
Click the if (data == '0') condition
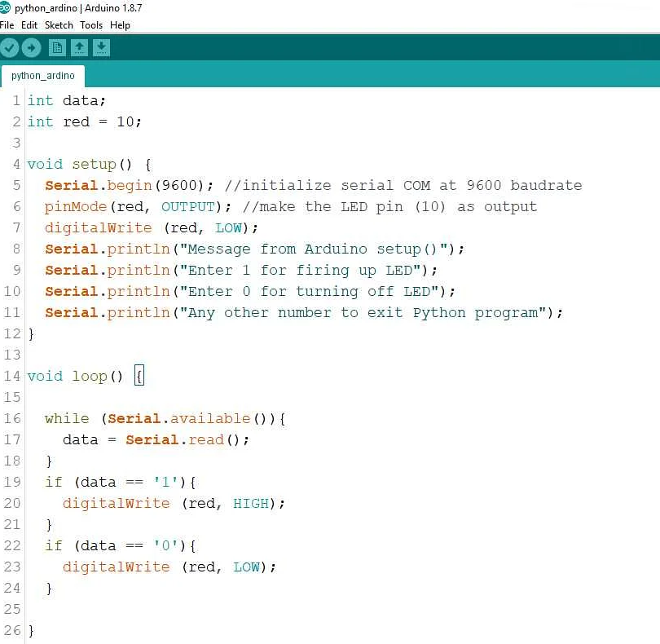point(121,546)
